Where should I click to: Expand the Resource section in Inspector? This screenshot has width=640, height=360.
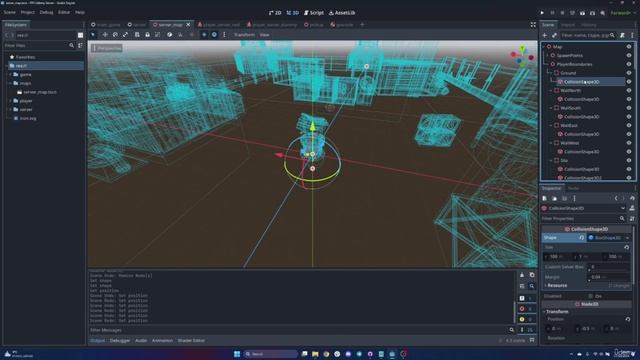pos(556,286)
